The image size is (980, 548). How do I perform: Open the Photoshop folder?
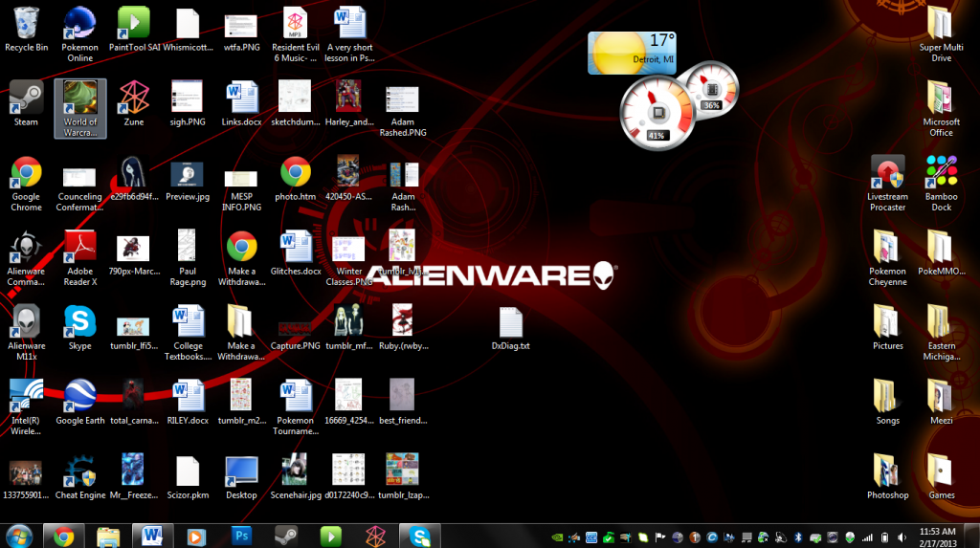887,477
